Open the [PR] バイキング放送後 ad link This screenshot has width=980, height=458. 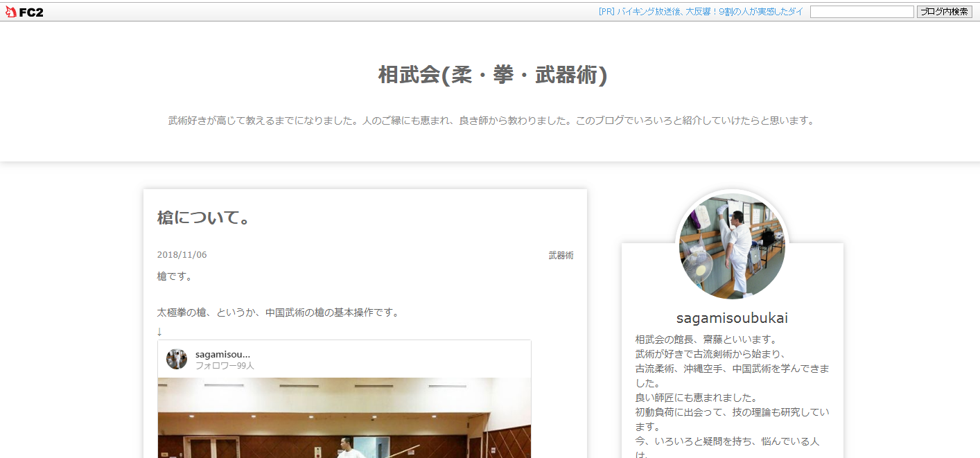tap(700, 12)
